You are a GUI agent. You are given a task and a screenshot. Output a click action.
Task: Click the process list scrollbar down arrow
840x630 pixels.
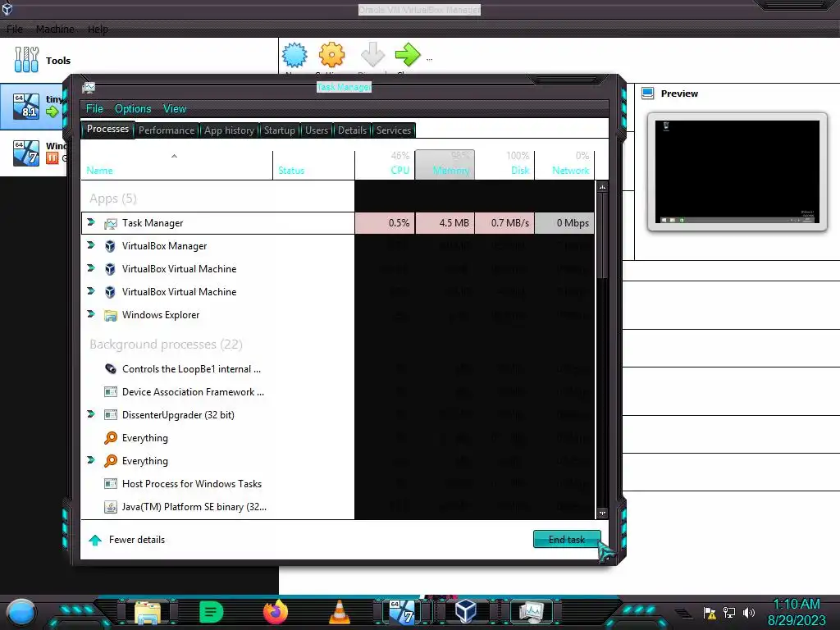click(603, 513)
